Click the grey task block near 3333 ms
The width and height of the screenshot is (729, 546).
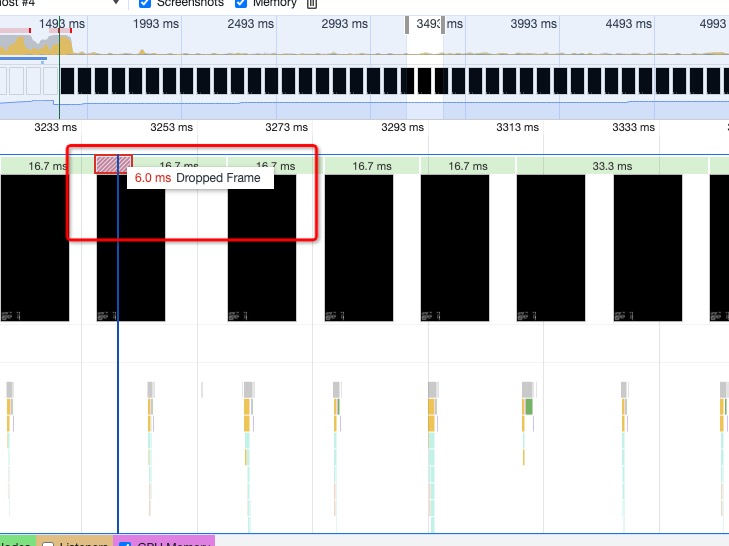(x=624, y=390)
